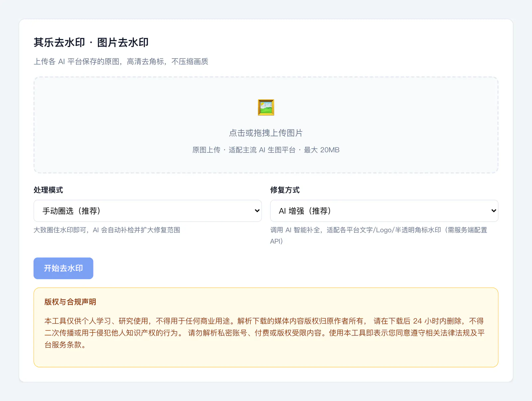Click the 其乐去水印 · 图片去水印 heading

tap(91, 43)
